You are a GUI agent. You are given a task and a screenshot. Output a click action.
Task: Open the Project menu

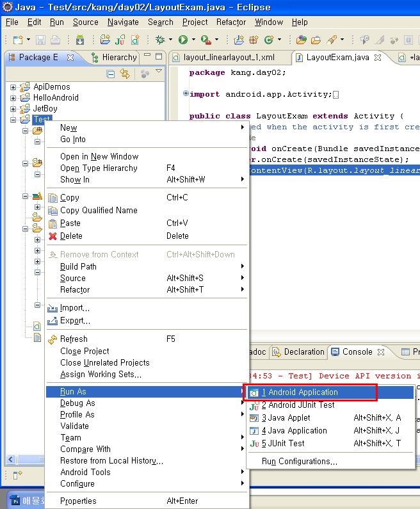click(195, 22)
